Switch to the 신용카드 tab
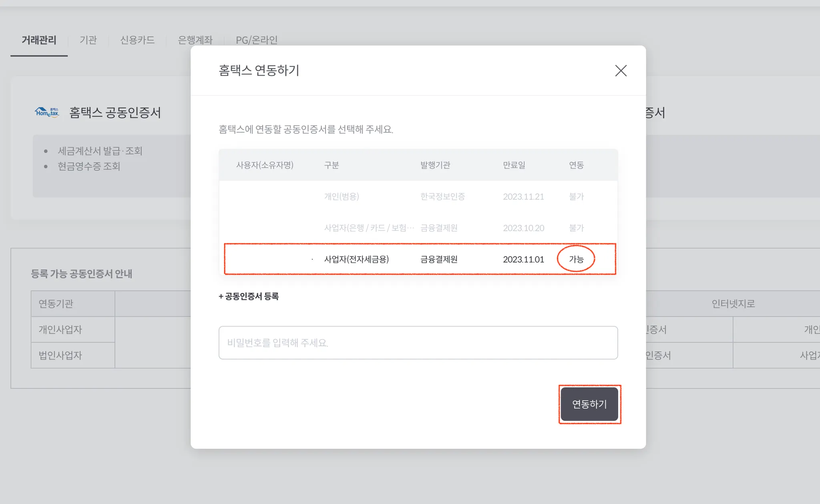820x504 pixels. point(137,40)
